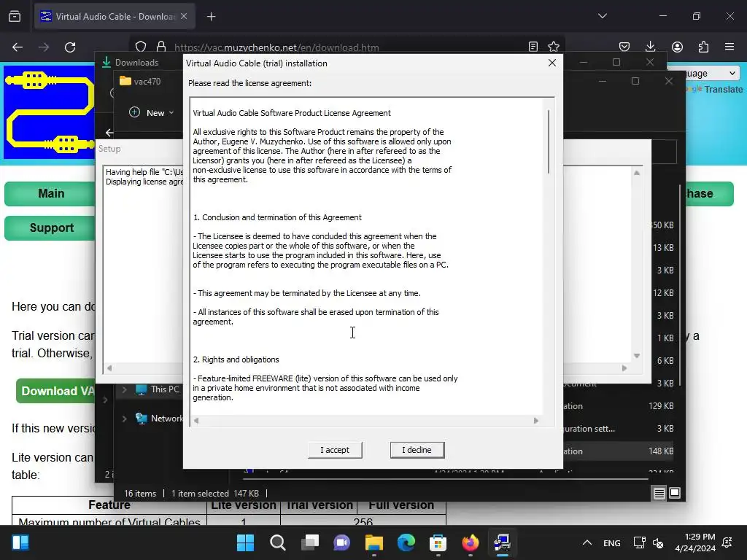Open Firefox account icon
Viewport: 747px width, 560px height.
click(677, 47)
